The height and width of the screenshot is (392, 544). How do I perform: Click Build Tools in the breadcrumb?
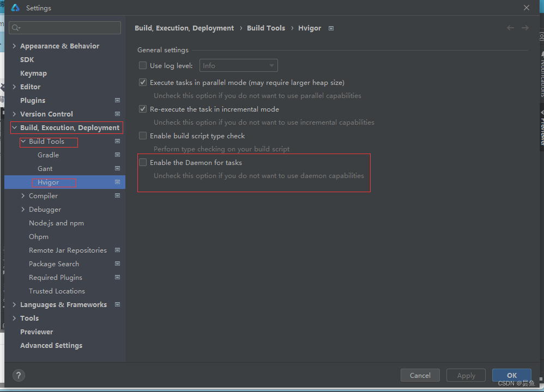(266, 28)
